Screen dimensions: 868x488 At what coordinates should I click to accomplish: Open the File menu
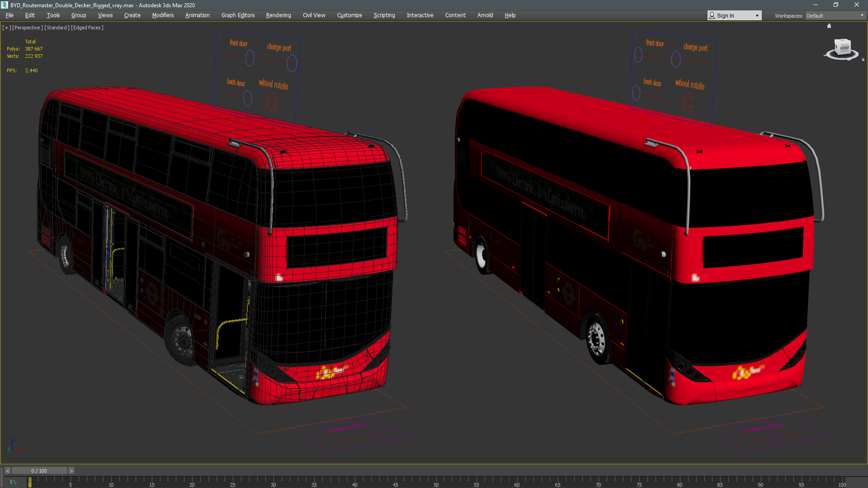[x=9, y=15]
